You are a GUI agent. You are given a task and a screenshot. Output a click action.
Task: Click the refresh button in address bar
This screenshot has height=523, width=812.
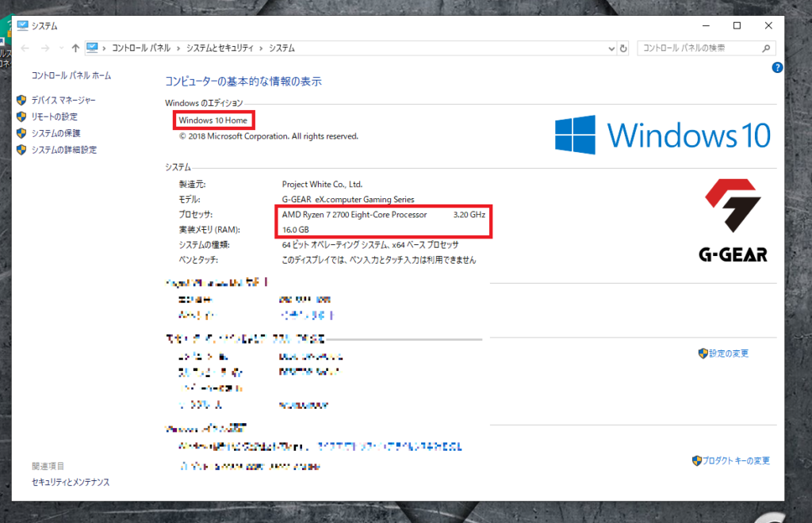(623, 48)
